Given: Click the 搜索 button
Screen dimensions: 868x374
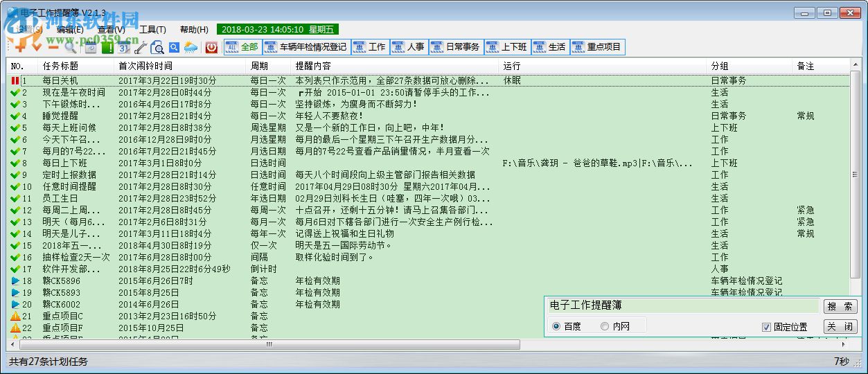Looking at the screenshot, I should click(840, 306).
